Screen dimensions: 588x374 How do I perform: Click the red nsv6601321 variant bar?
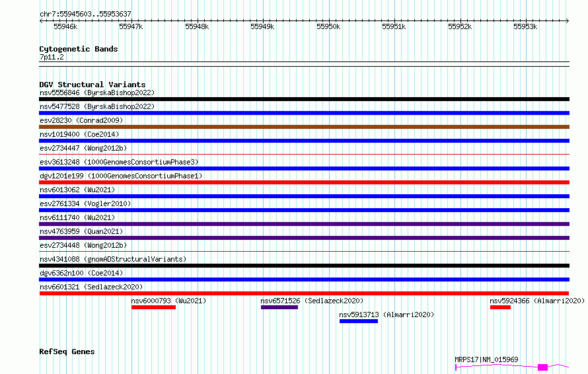click(304, 293)
